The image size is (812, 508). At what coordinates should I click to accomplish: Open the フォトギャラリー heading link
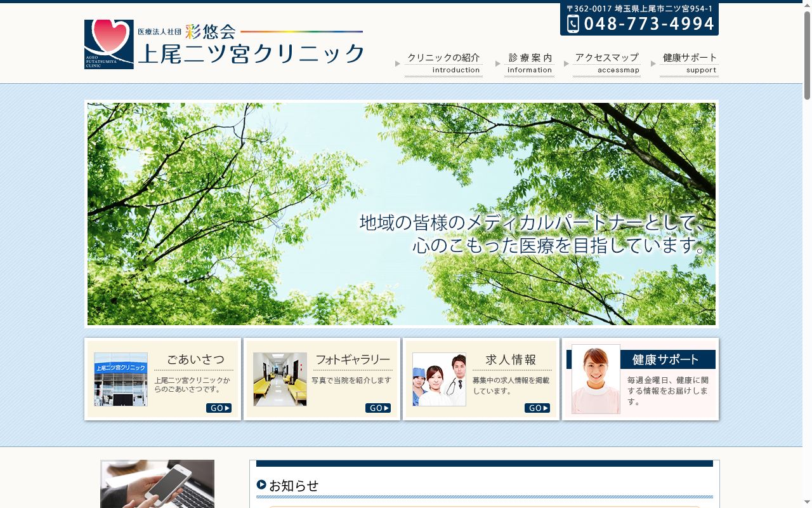pos(353,359)
